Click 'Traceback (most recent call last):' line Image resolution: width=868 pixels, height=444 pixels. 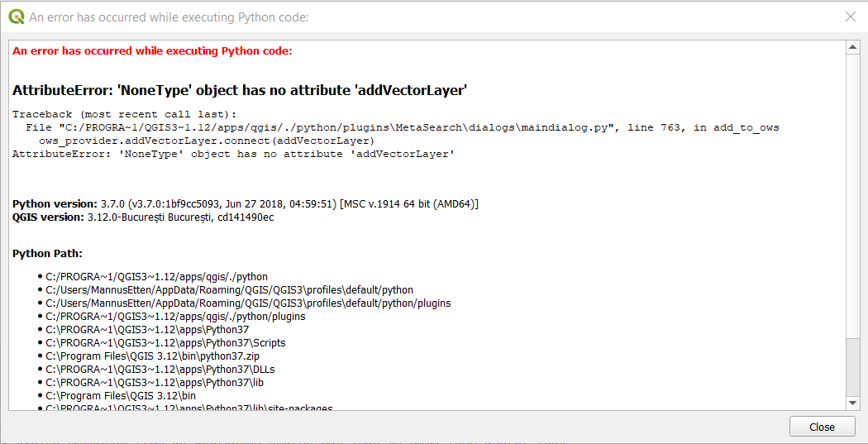(x=125, y=114)
